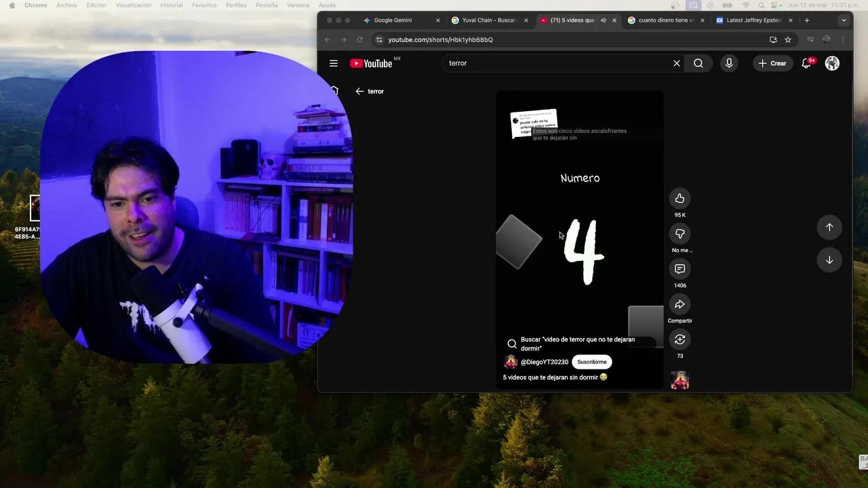Open the YouTube account avatar menu
868x488 pixels.
click(x=832, y=63)
